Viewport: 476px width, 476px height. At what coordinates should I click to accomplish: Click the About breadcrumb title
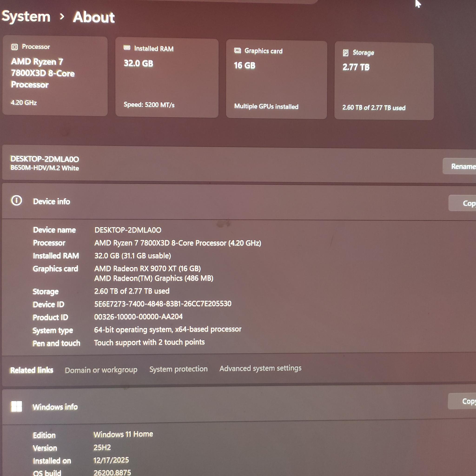click(x=94, y=17)
